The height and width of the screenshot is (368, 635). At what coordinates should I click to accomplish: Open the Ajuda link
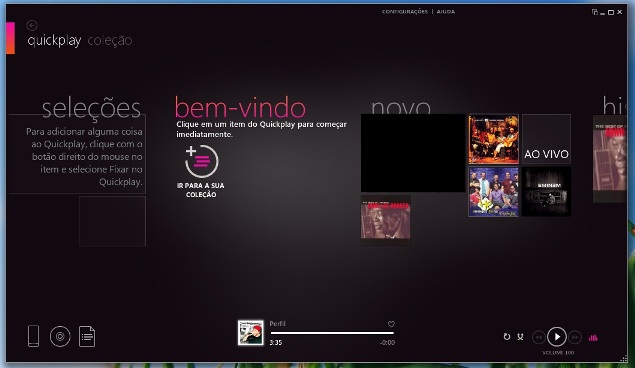coord(446,12)
